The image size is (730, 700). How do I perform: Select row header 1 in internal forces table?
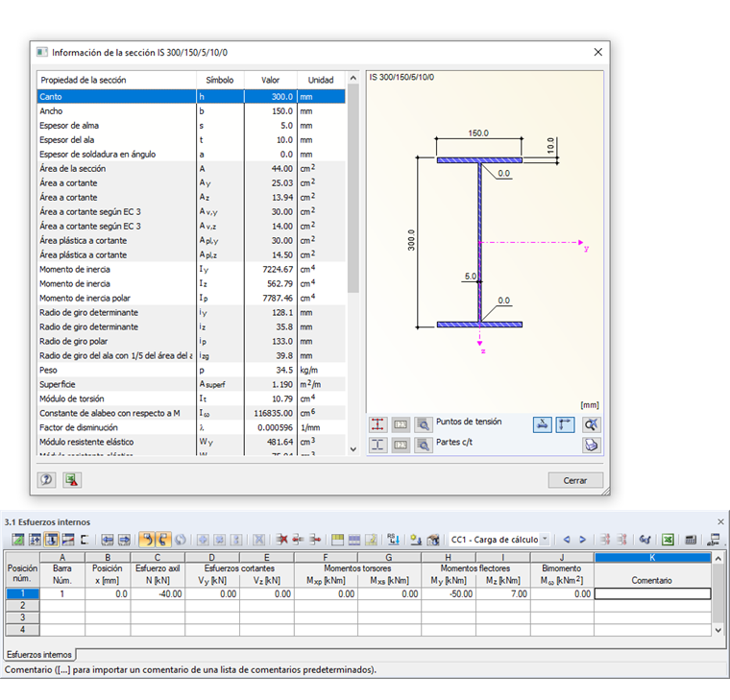[x=22, y=593]
